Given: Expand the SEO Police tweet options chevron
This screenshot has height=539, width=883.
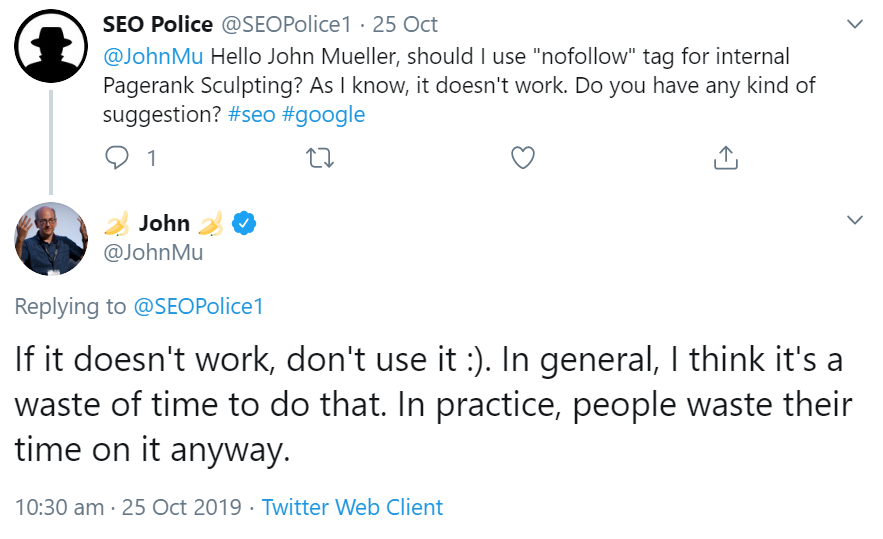Looking at the screenshot, I should tap(854, 24).
